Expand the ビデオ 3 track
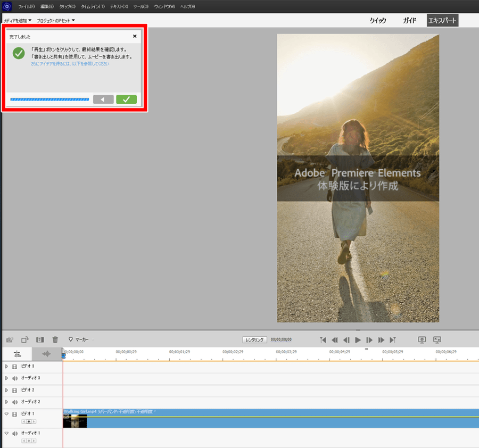Image resolution: width=479 pixels, height=448 pixels. click(x=6, y=366)
